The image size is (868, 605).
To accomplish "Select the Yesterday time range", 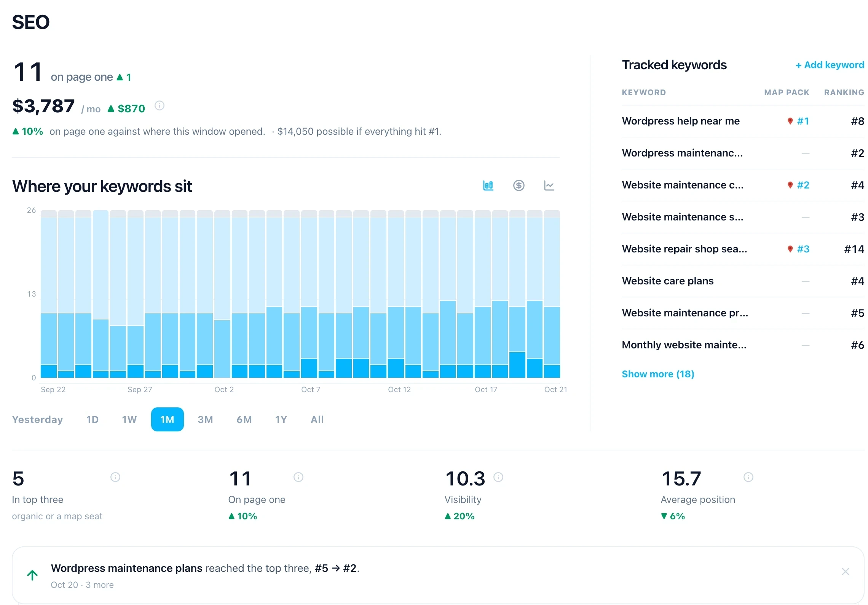I will pos(37,420).
